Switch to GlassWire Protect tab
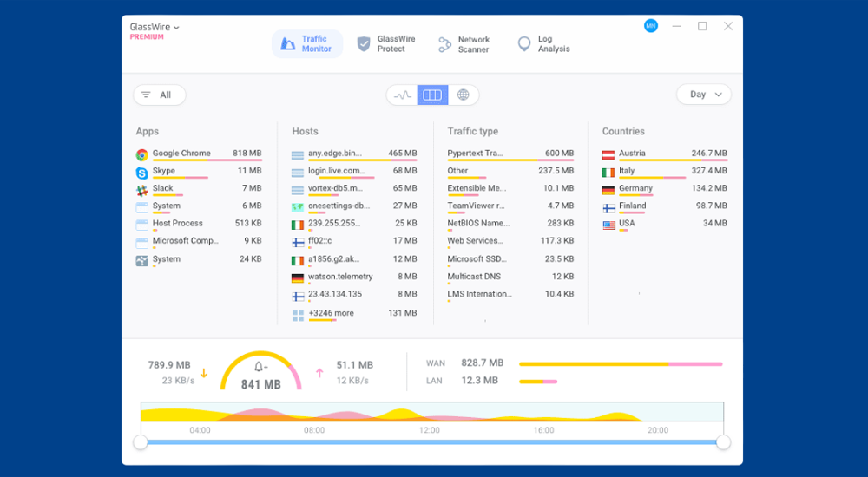Image resolution: width=868 pixels, height=477 pixels. (x=386, y=43)
